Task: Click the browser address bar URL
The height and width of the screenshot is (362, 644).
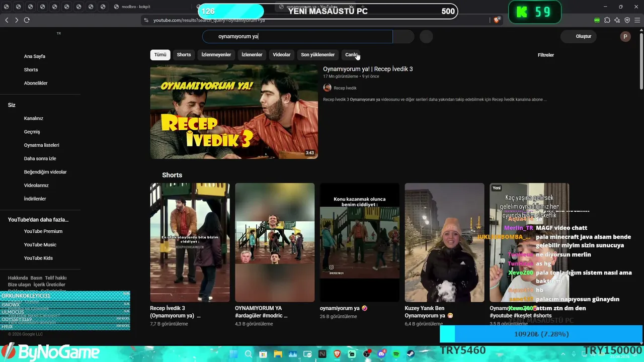Action: 209,20
